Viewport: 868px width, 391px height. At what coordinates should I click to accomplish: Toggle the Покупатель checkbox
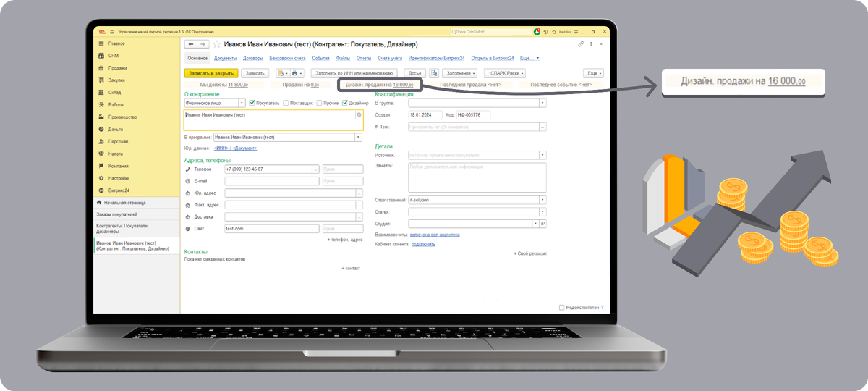coord(252,103)
